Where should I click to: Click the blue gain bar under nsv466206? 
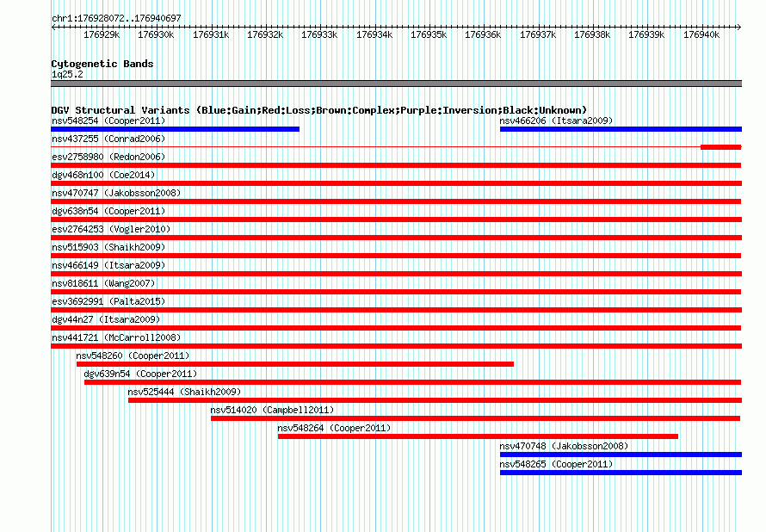pos(621,129)
